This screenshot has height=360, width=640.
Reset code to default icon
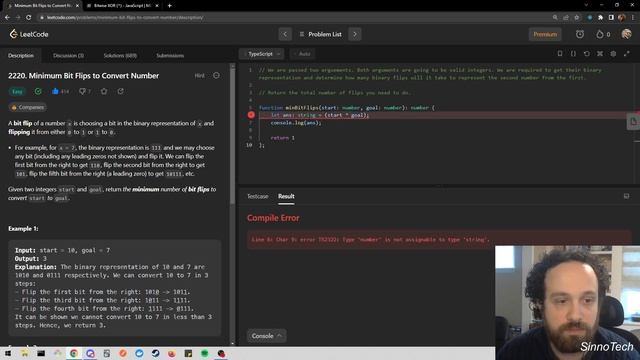coord(587,54)
